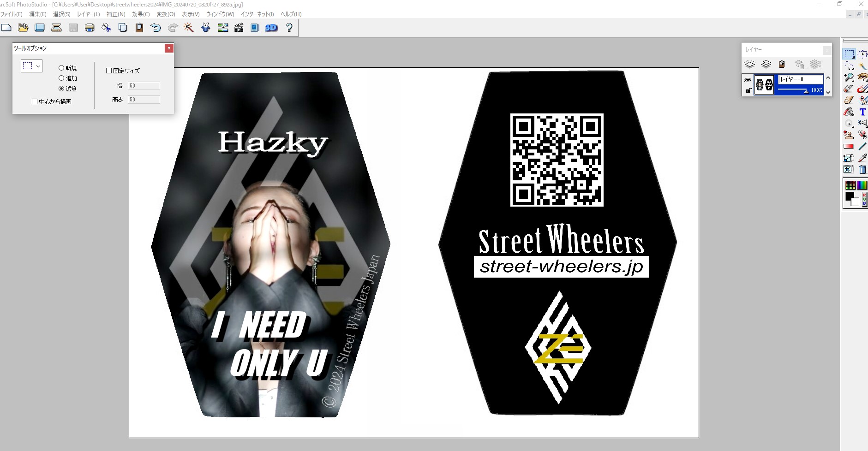Close the ツールオプション panel

tap(169, 48)
